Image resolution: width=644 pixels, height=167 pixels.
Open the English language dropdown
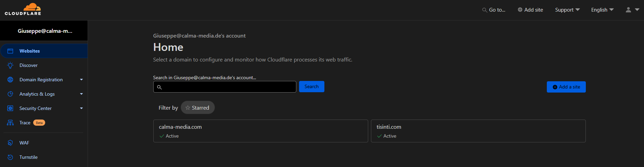point(602,10)
